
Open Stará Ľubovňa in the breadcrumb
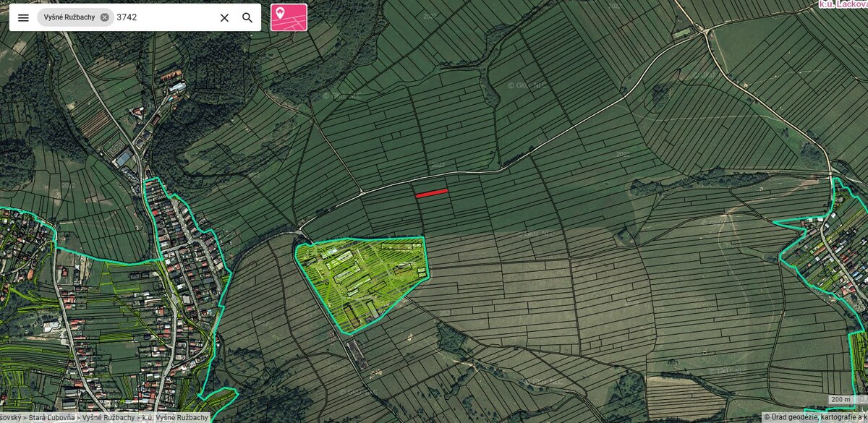coord(51,418)
